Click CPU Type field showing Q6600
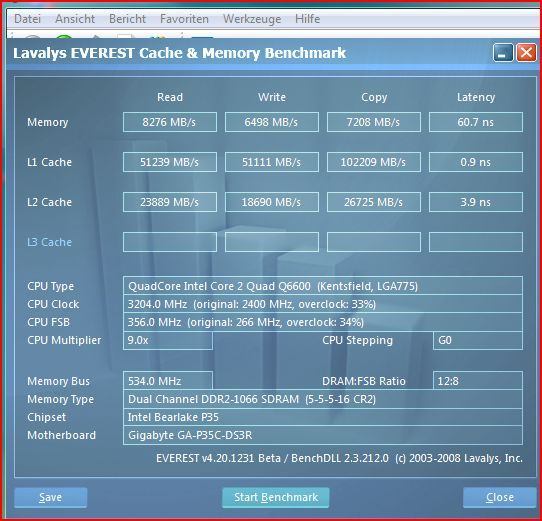Image resolution: width=542 pixels, height=521 pixels. 323,286
